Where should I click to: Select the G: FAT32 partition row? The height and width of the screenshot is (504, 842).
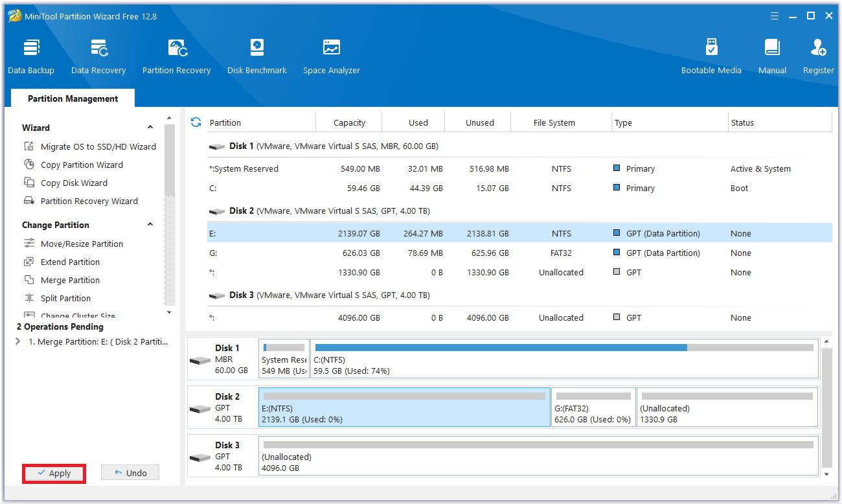(x=519, y=253)
